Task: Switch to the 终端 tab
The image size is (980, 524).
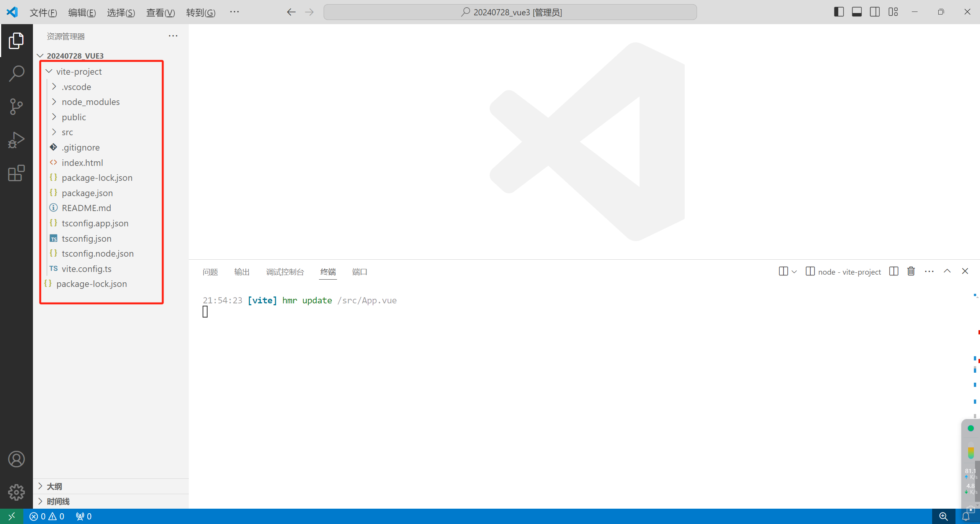Action: (328, 272)
